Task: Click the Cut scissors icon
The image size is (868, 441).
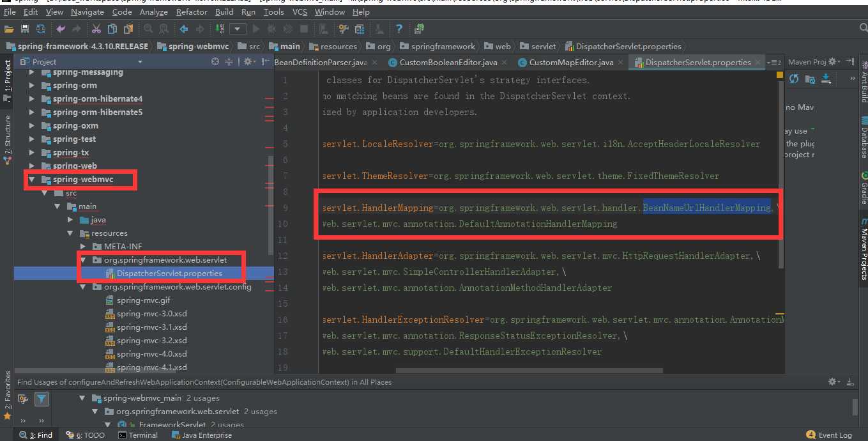Action: coord(96,29)
